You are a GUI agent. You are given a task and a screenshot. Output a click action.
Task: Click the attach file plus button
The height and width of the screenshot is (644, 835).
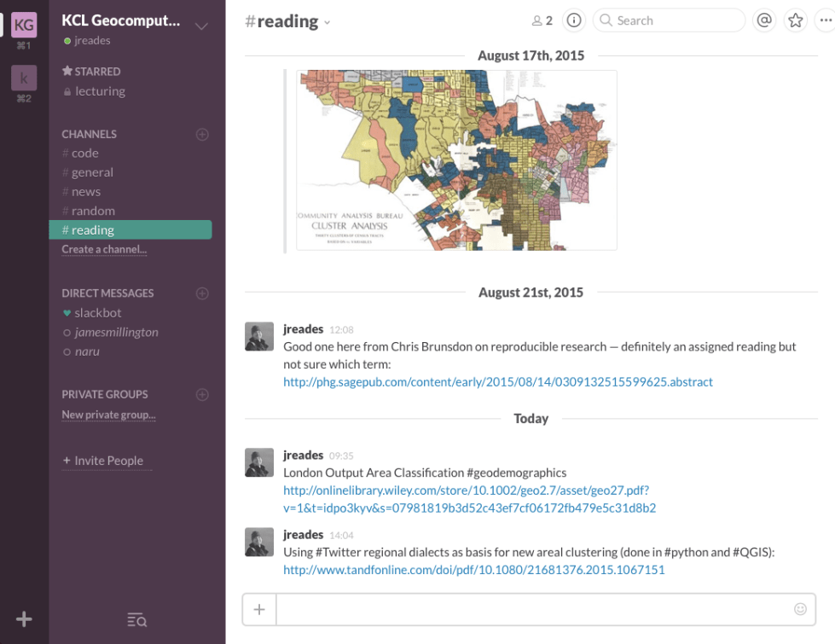[259, 609]
